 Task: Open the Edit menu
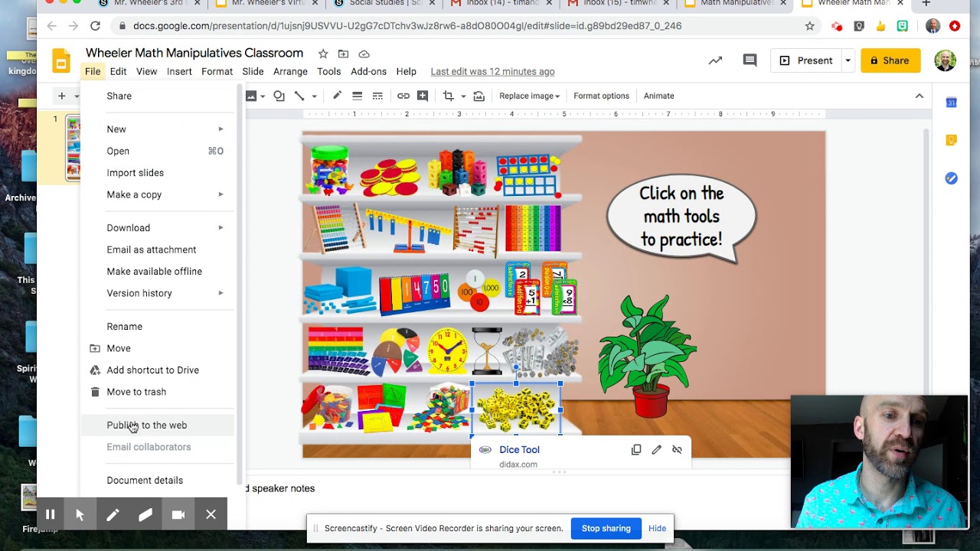click(x=118, y=71)
